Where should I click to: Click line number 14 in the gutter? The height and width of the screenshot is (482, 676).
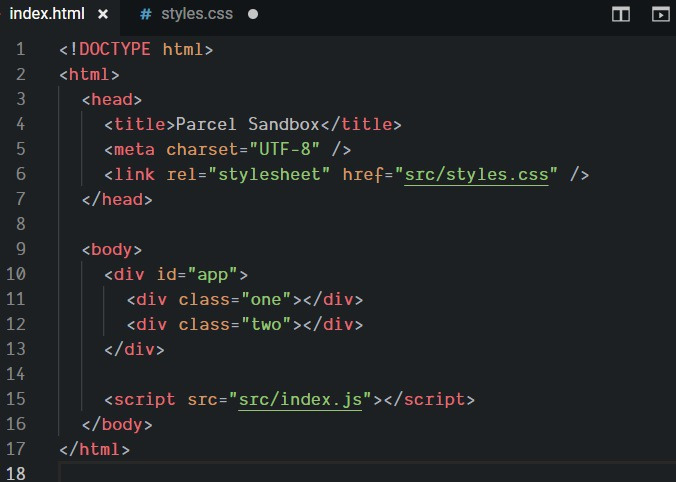16,374
